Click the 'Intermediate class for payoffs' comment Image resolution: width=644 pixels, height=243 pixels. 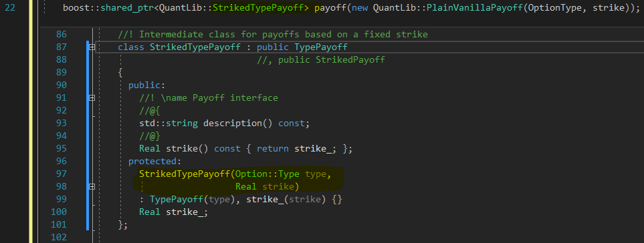[273, 35]
